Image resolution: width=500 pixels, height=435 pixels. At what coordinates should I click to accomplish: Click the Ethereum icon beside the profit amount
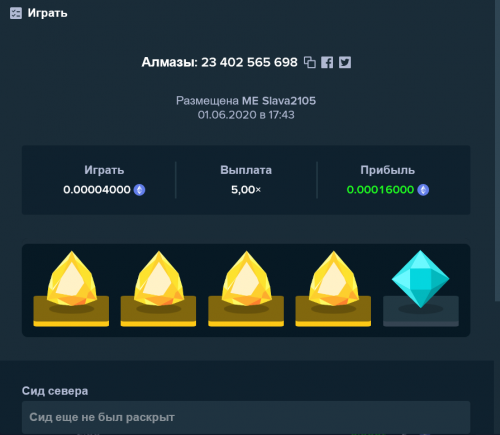point(423,190)
